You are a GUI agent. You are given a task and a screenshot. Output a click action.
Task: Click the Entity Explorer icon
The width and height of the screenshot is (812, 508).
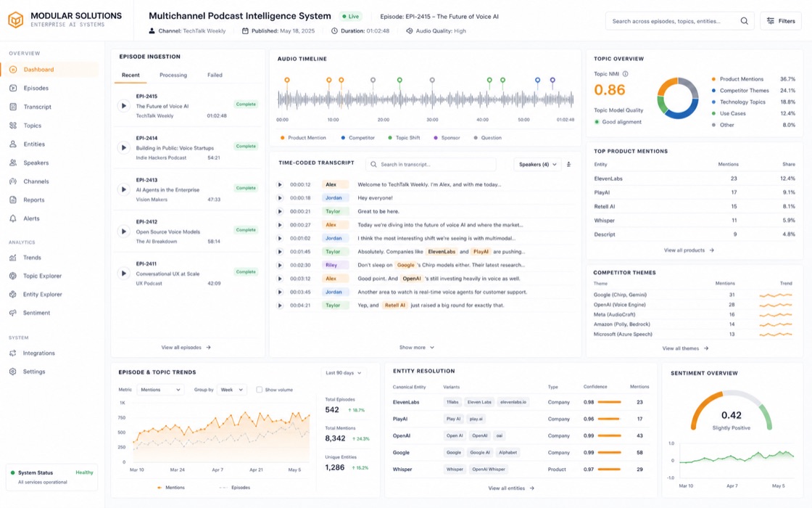[x=13, y=295]
